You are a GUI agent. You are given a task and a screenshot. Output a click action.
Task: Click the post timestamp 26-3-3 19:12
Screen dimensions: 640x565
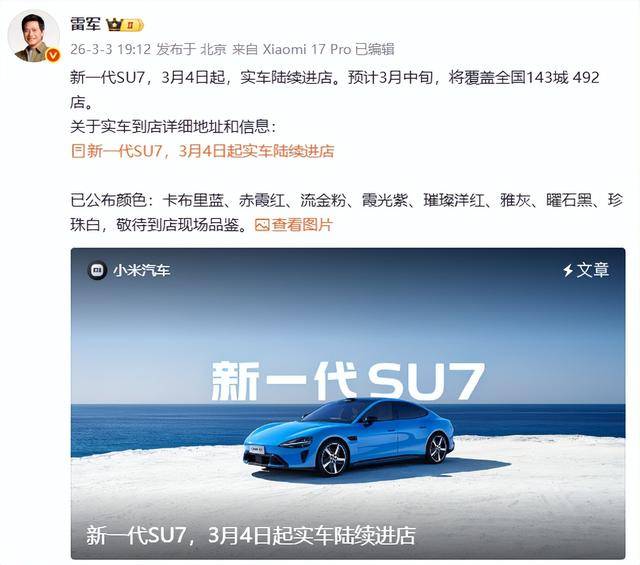click(x=111, y=49)
